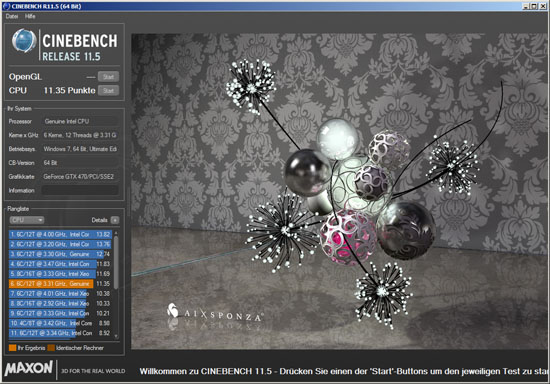Click the ranking list scroll-up arrow

pos(116,233)
